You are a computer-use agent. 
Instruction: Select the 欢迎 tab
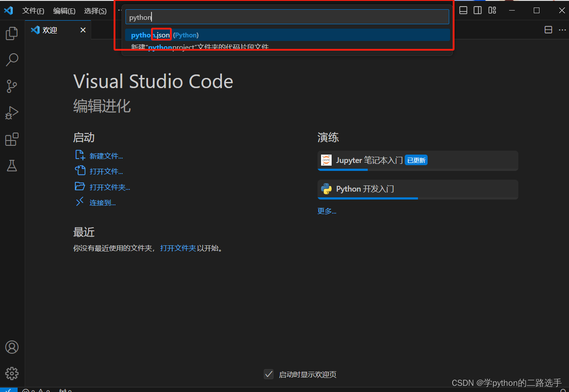point(50,30)
